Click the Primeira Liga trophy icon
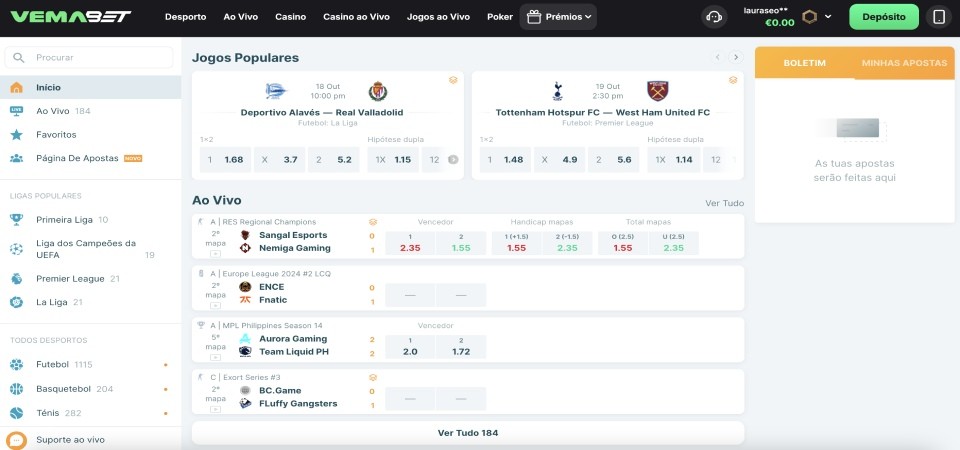Viewport: 960px width, 450px height. [x=17, y=219]
